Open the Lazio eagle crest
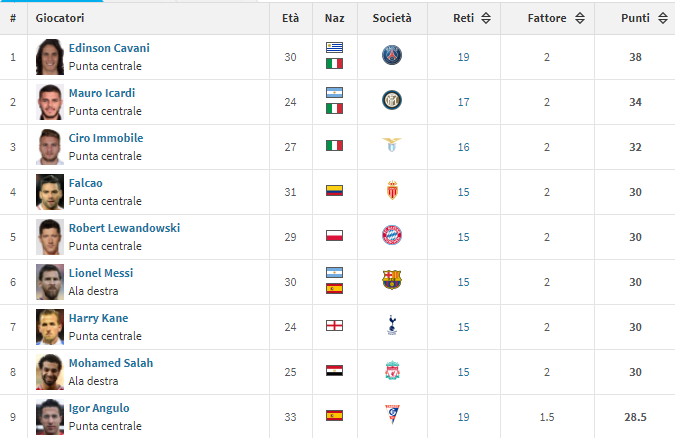675x438 pixels. (x=392, y=145)
